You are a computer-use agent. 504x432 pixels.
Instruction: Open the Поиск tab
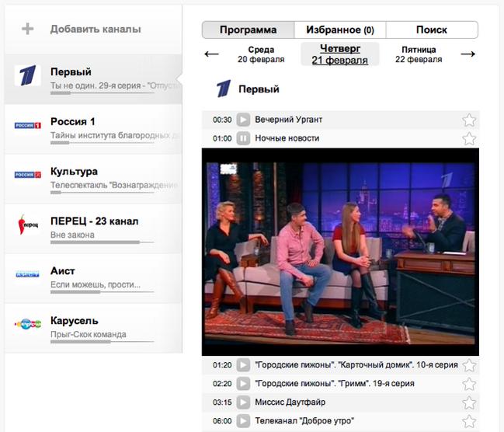(x=432, y=30)
